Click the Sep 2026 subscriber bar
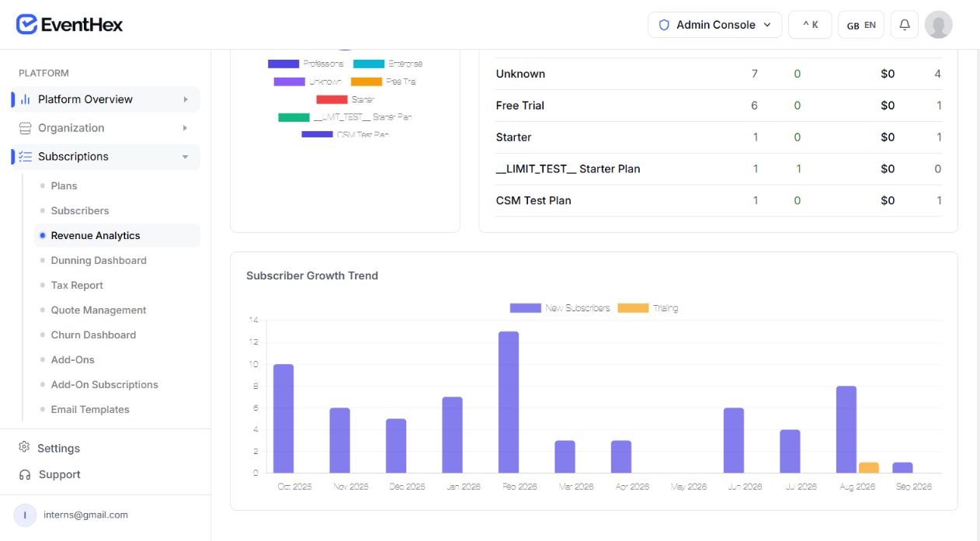This screenshot has width=980, height=541. [902, 467]
